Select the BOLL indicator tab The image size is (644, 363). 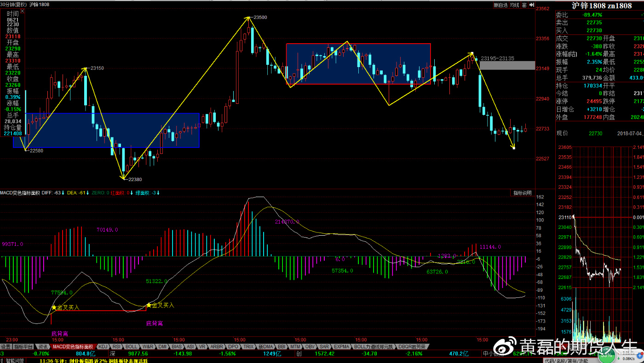(132, 346)
